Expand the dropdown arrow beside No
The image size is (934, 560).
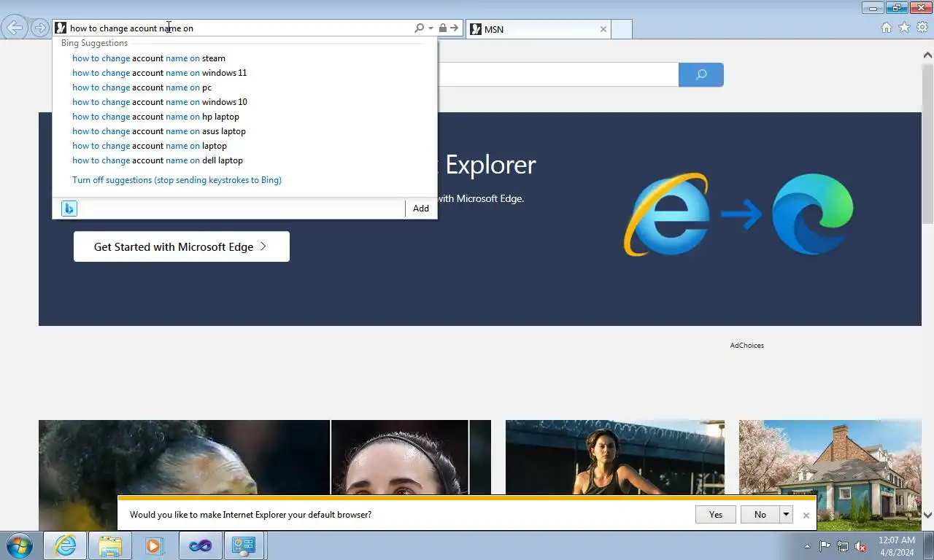[x=786, y=515]
